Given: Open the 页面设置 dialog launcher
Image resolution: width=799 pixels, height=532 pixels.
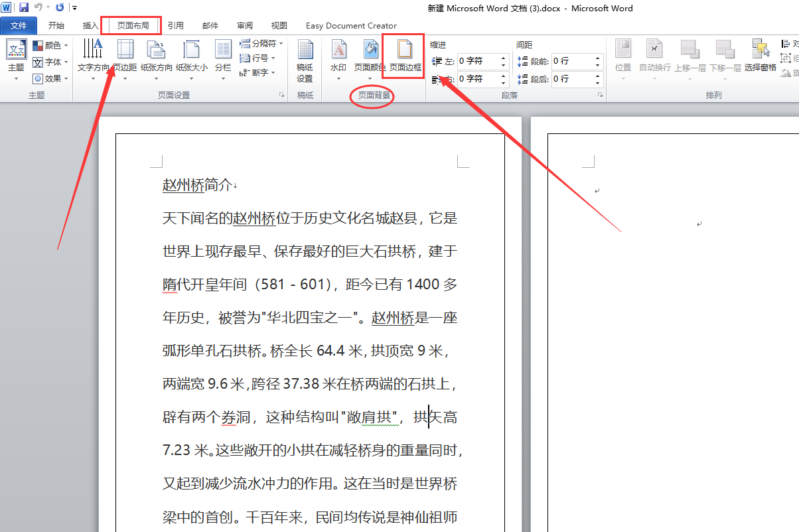Looking at the screenshot, I should pyautogui.click(x=282, y=96).
